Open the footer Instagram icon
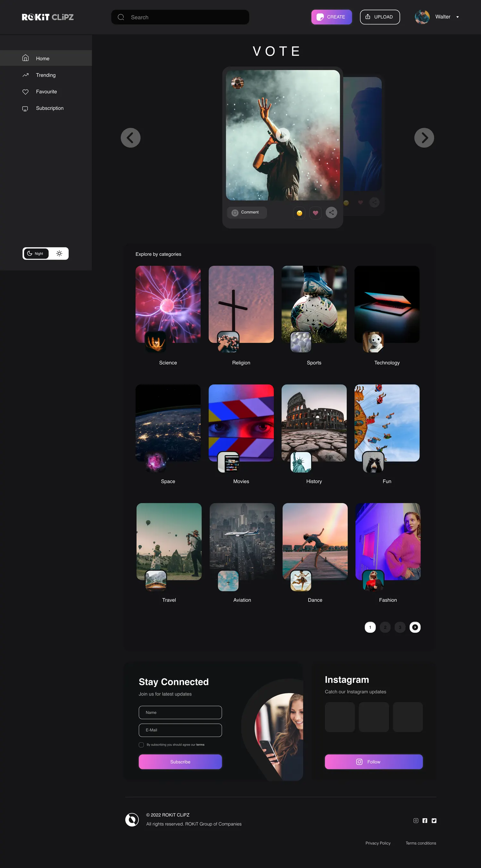This screenshot has width=481, height=868. [416, 821]
